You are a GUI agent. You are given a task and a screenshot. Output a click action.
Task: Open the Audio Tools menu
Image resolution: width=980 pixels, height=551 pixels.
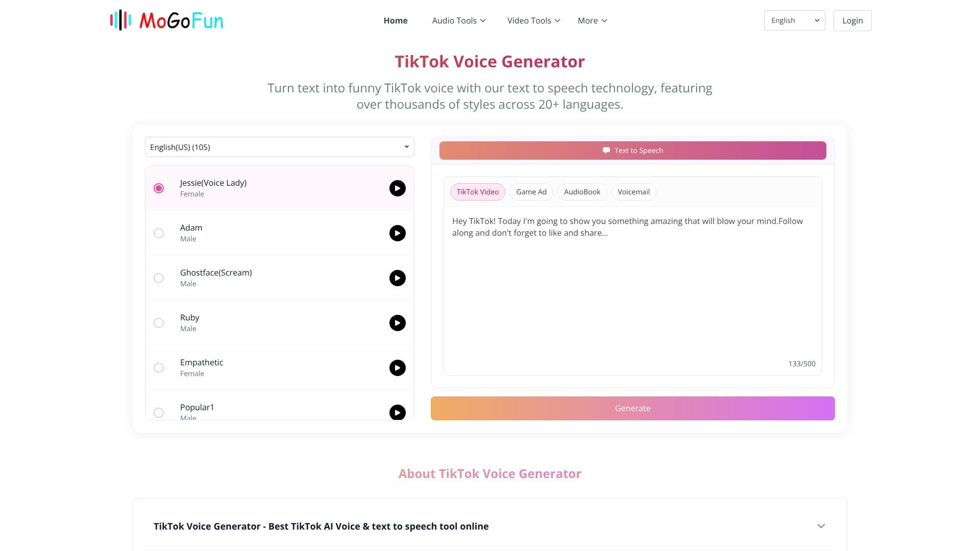[458, 20]
